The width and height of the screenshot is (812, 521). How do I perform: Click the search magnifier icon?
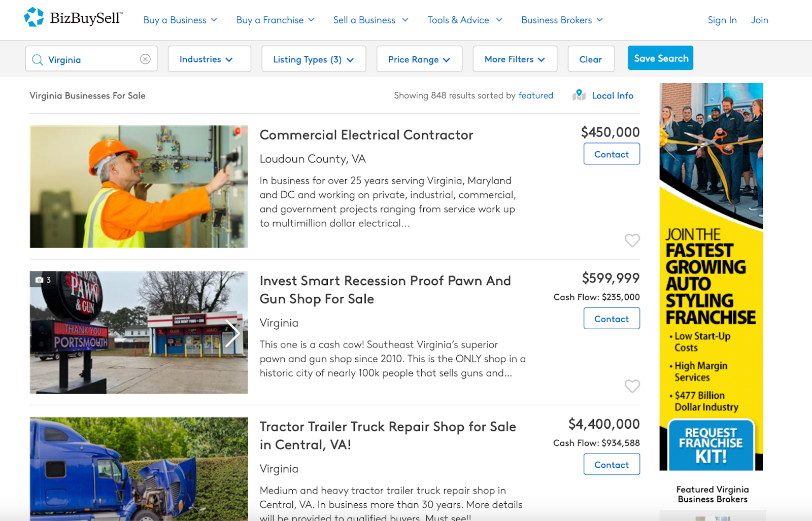pos(38,60)
